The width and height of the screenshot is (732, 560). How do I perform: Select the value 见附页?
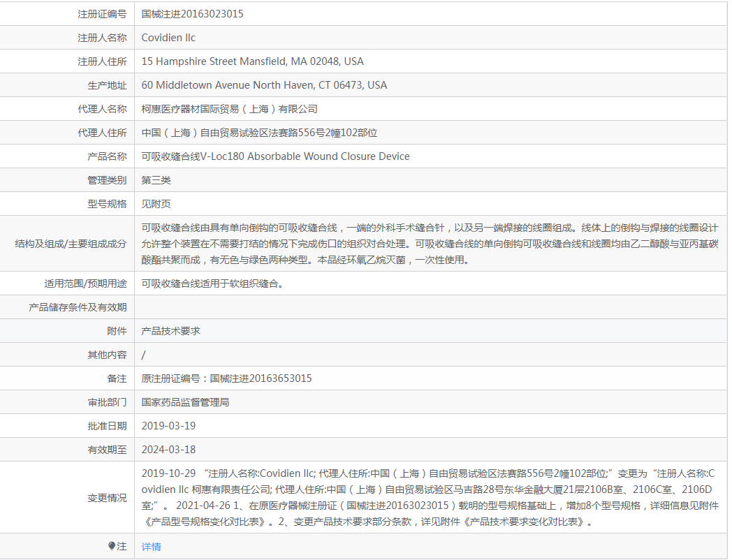[156, 205]
